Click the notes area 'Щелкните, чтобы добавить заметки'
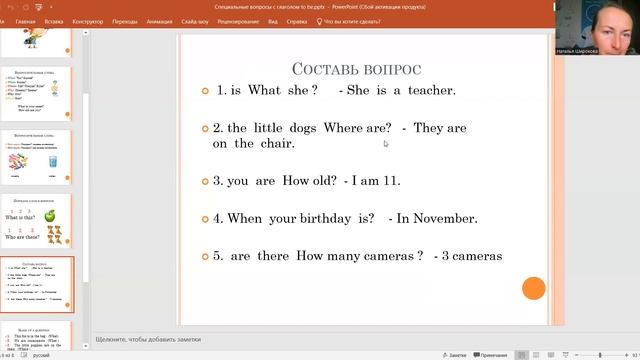The width and height of the screenshot is (640, 360). coord(148,339)
